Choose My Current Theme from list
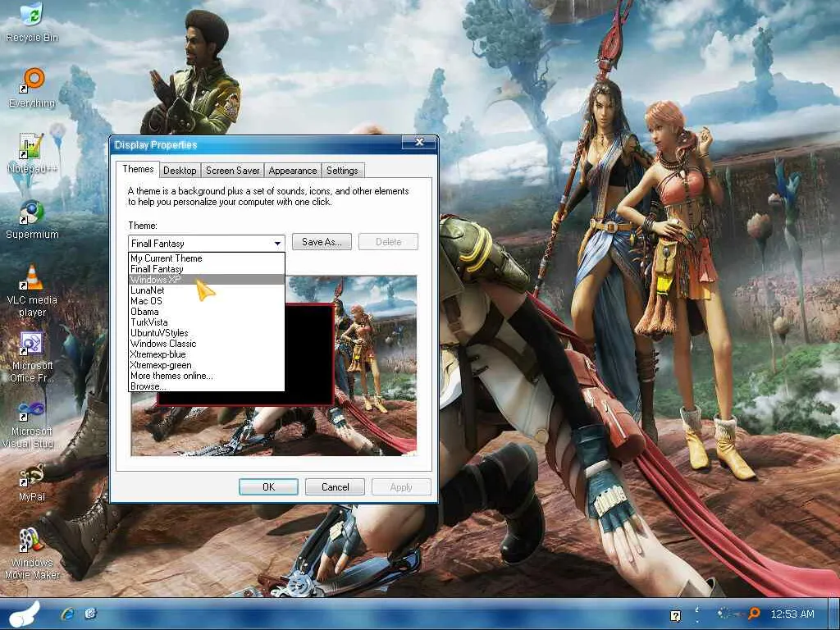The height and width of the screenshot is (630, 840). tap(206, 258)
